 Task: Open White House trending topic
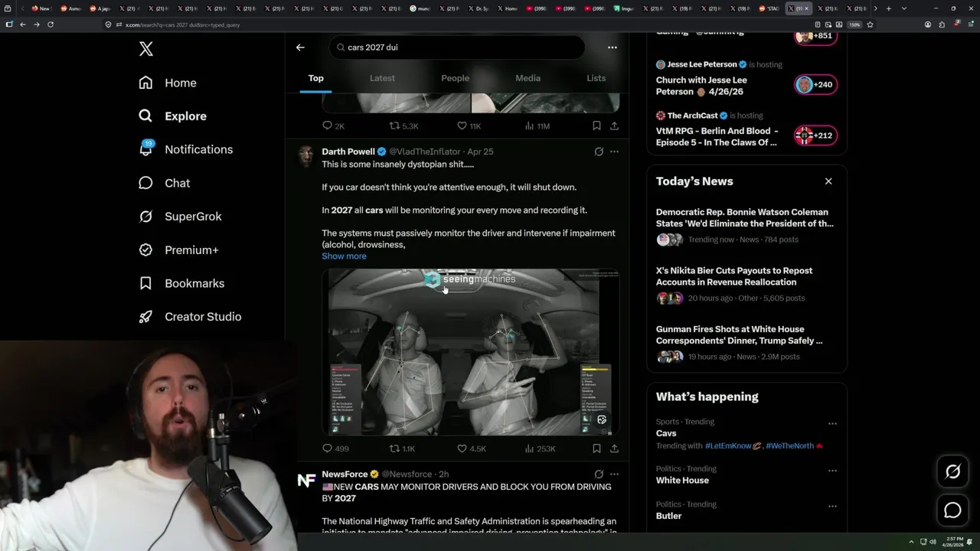[682, 481]
